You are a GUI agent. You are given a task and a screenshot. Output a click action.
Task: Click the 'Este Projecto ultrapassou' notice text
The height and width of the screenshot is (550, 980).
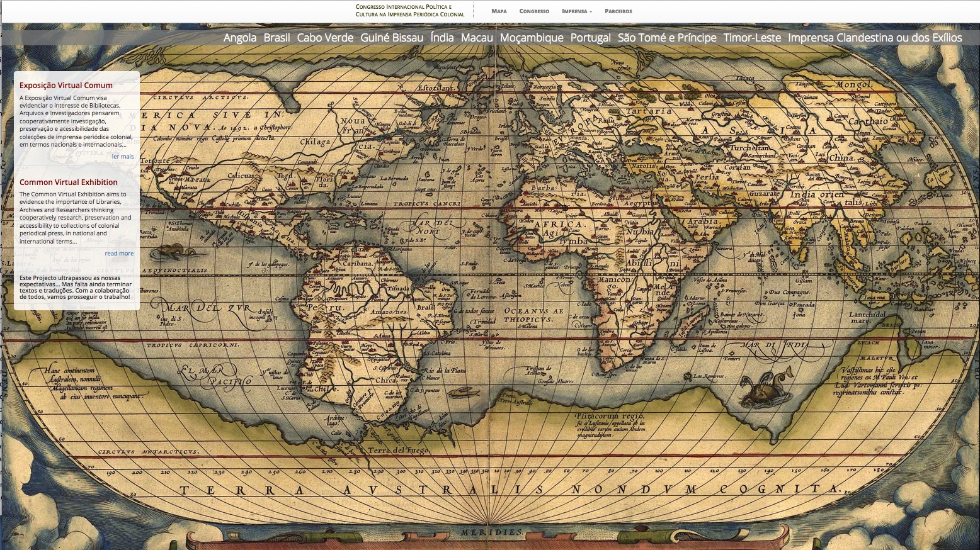(x=76, y=287)
